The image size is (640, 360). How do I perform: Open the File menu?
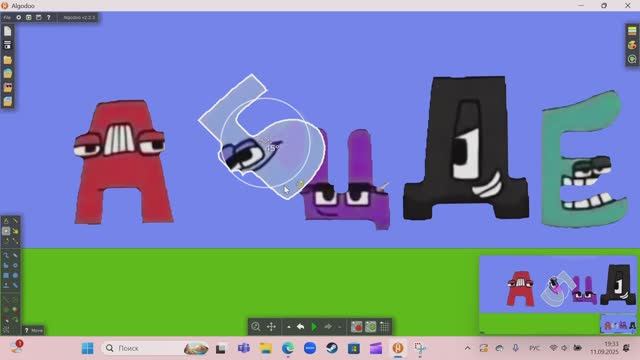tap(7, 18)
